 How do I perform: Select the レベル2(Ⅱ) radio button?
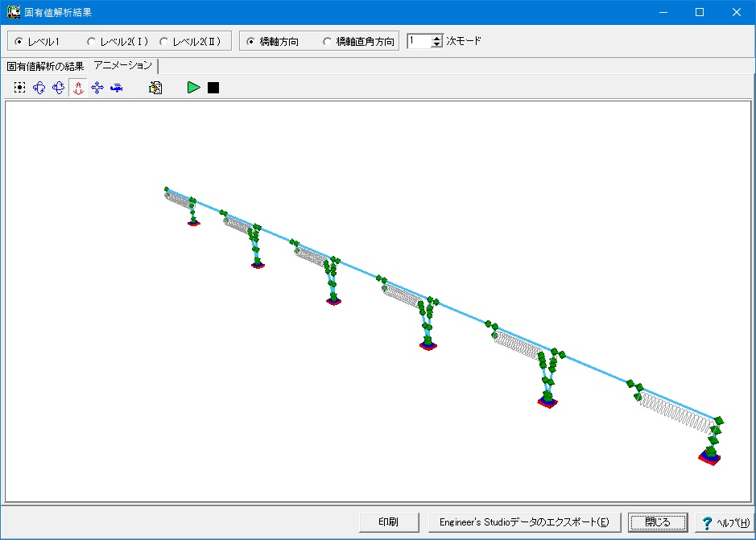163,42
